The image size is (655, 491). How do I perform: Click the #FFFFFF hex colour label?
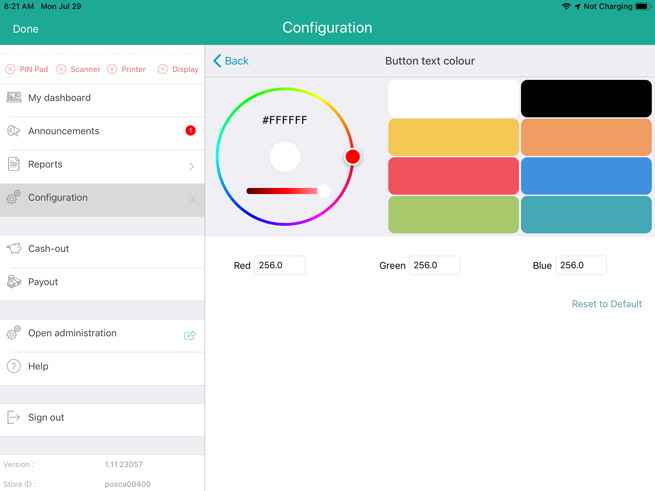[x=284, y=120]
